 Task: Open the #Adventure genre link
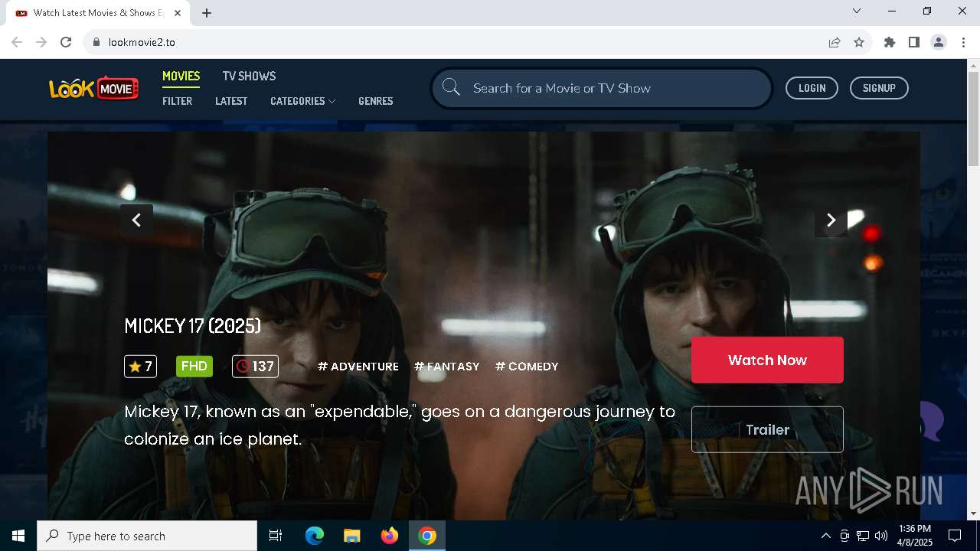tap(358, 367)
